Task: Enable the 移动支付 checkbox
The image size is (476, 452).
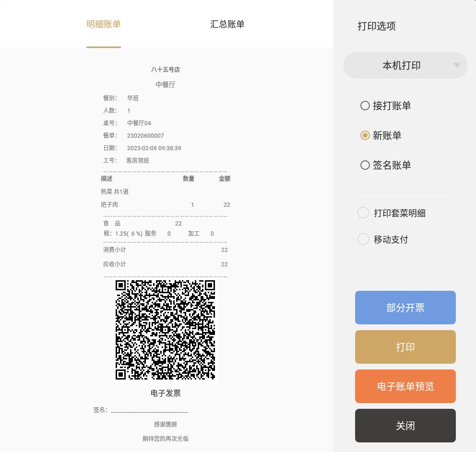Action: click(363, 239)
